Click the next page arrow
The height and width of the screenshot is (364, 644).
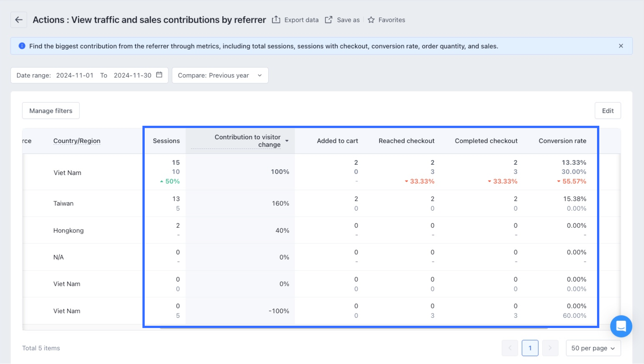(x=550, y=348)
